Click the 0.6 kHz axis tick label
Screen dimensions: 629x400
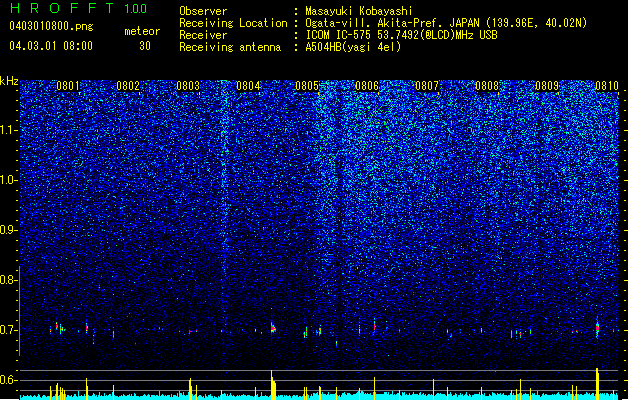[x=9, y=380]
